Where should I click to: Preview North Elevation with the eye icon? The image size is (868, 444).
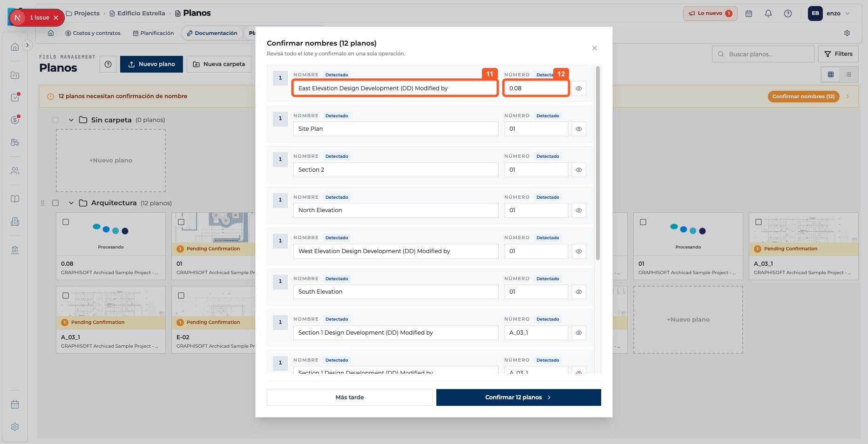(578, 210)
